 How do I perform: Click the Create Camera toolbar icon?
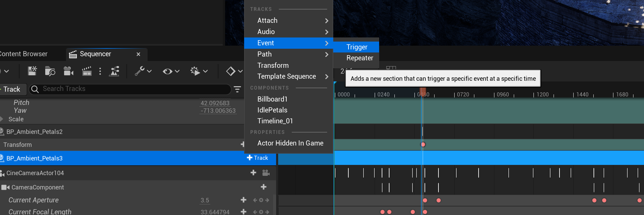(68, 71)
